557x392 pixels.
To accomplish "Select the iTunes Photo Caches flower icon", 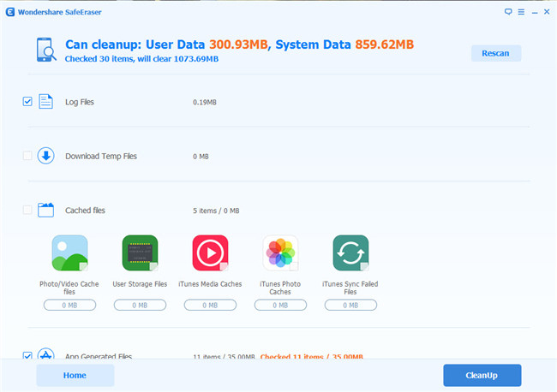I will (x=280, y=253).
